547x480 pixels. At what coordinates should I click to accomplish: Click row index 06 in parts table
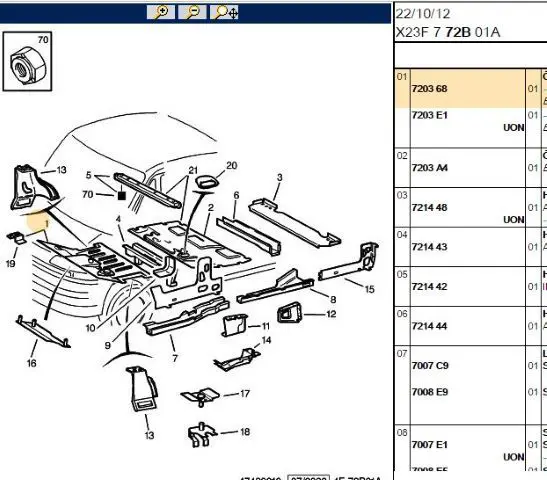tap(402, 314)
